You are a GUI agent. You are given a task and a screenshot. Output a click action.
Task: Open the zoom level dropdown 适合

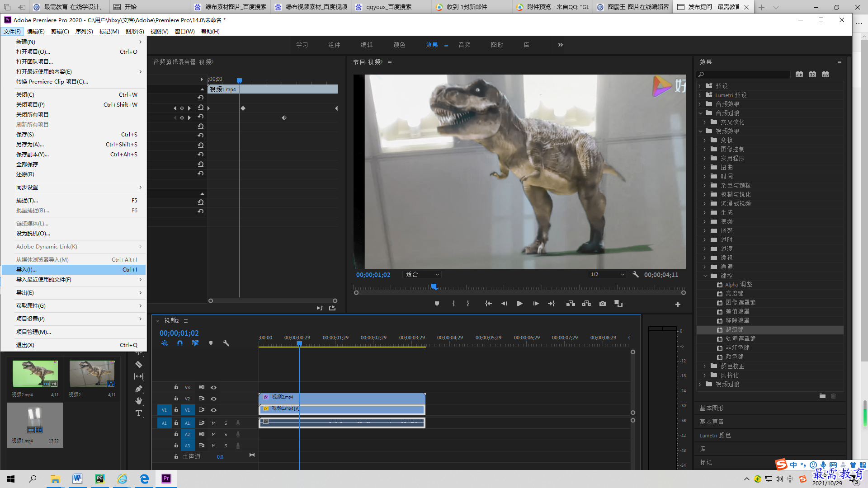tap(422, 274)
